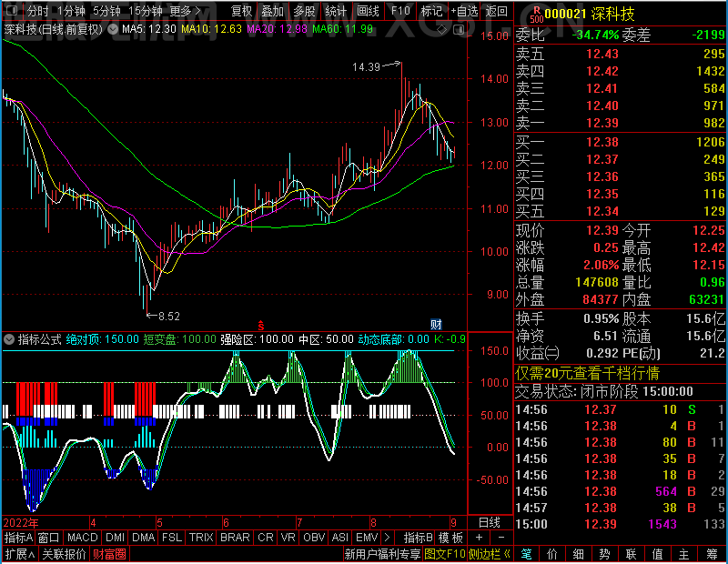Click 买一 price 12.38

pos(602,142)
